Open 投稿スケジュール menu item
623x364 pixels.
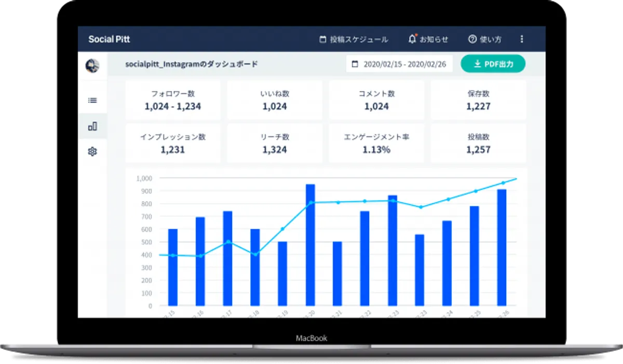pos(354,39)
